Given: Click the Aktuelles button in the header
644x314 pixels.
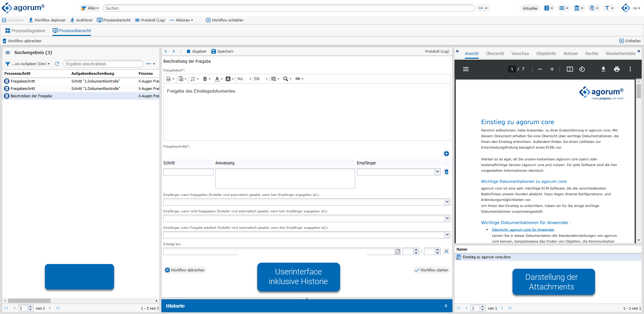Looking at the screenshot, I should coord(530,8).
